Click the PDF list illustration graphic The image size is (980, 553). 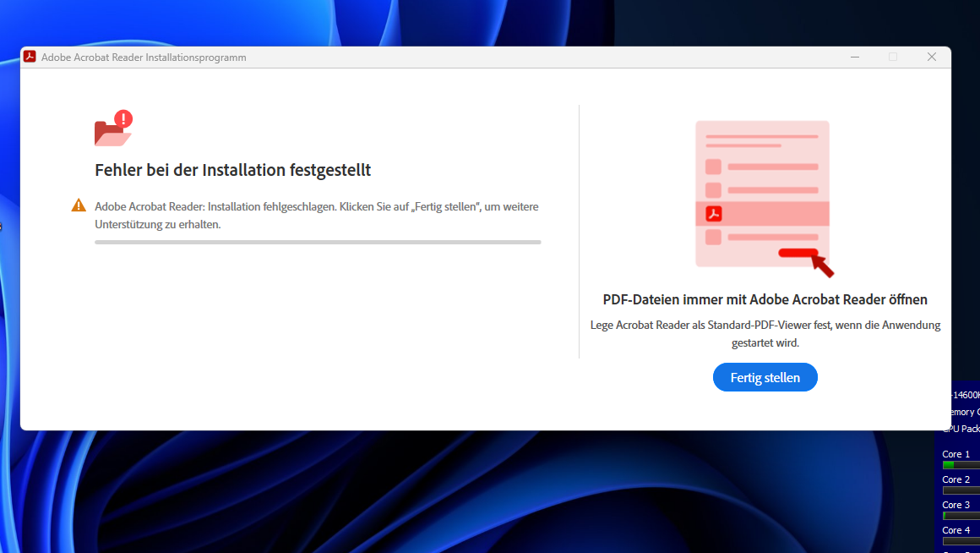765,199
